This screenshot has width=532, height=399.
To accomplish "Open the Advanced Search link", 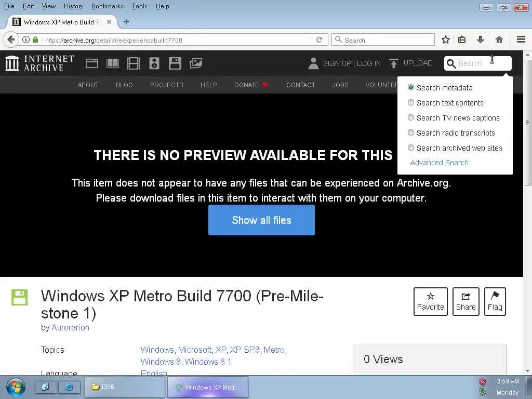I will 439,163.
